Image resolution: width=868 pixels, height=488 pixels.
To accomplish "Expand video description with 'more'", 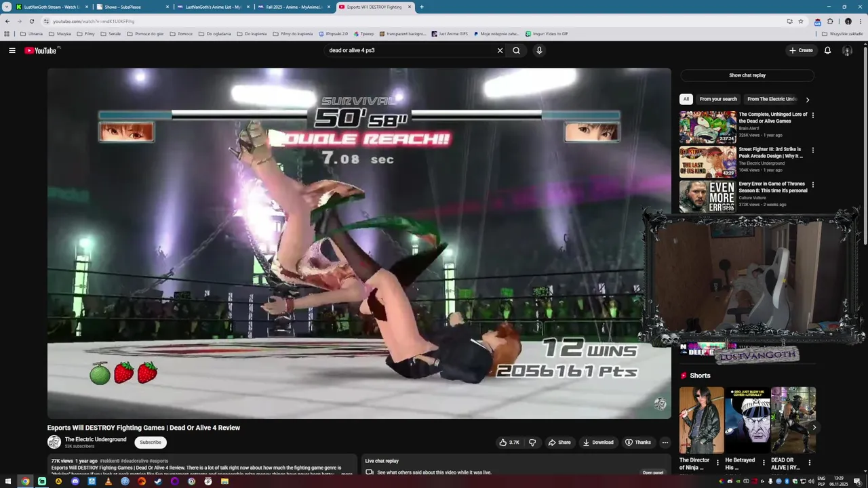I will [347, 473].
